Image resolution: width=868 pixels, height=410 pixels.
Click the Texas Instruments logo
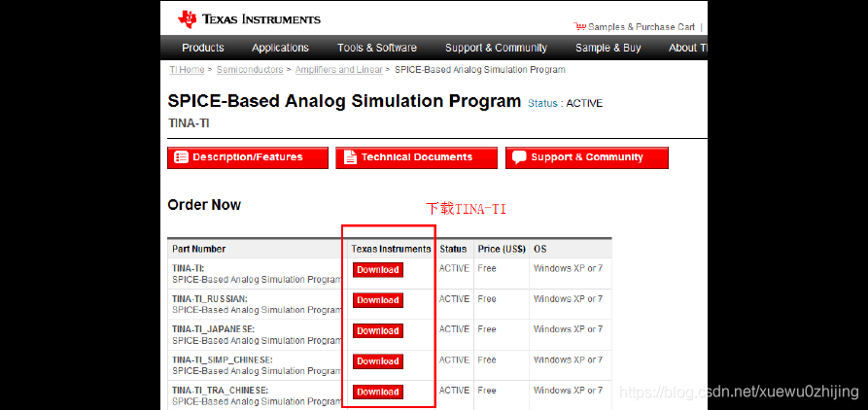tap(249, 19)
